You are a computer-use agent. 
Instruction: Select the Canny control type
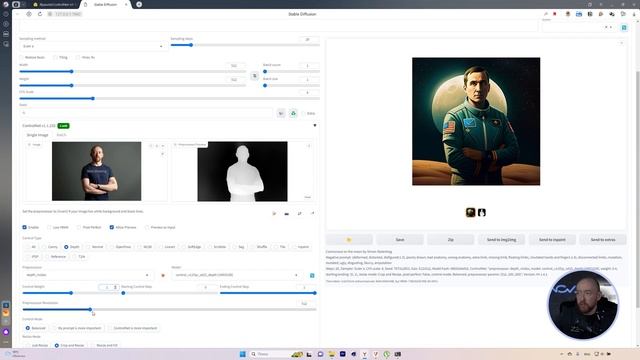(51, 247)
